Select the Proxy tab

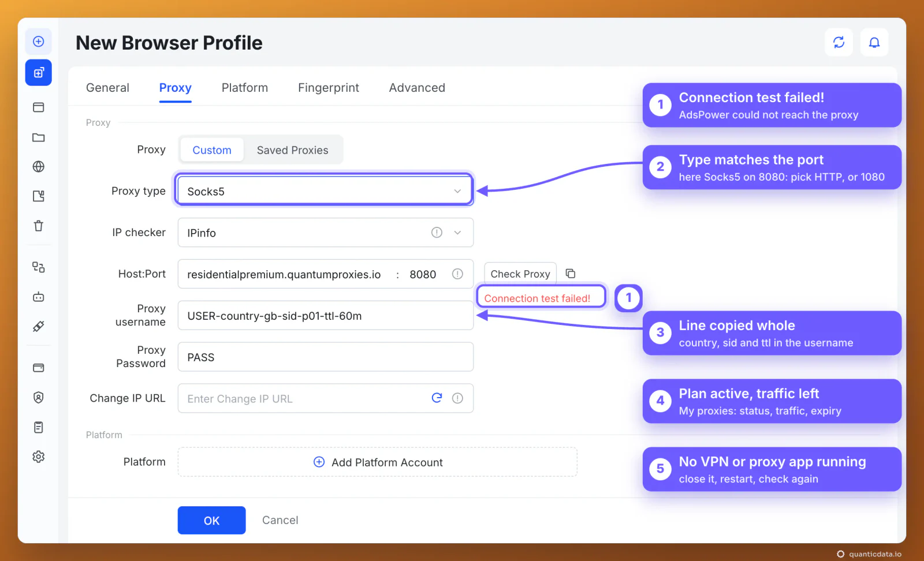click(x=176, y=88)
